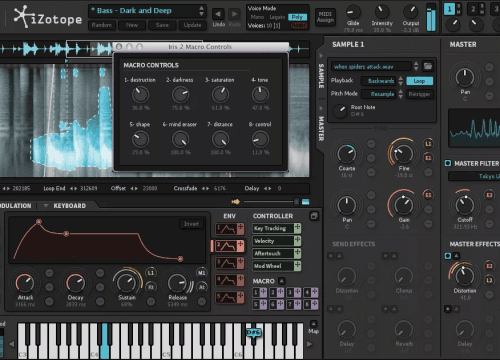Click the MIDI Assign button
The width and height of the screenshot is (500, 360).
pos(325,17)
